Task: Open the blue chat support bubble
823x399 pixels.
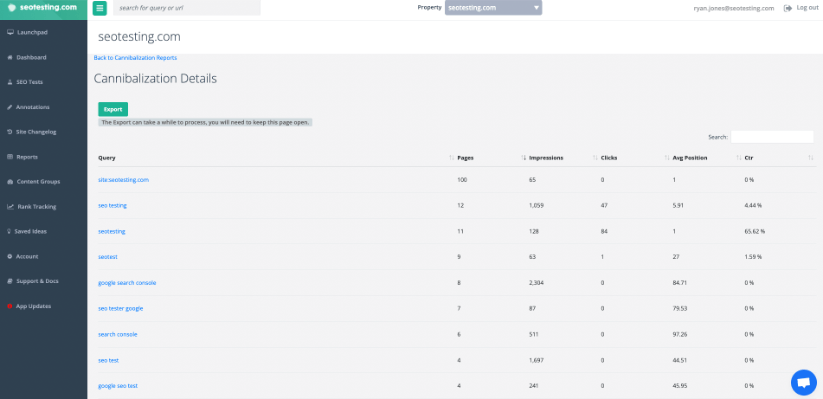Action: coord(804,382)
